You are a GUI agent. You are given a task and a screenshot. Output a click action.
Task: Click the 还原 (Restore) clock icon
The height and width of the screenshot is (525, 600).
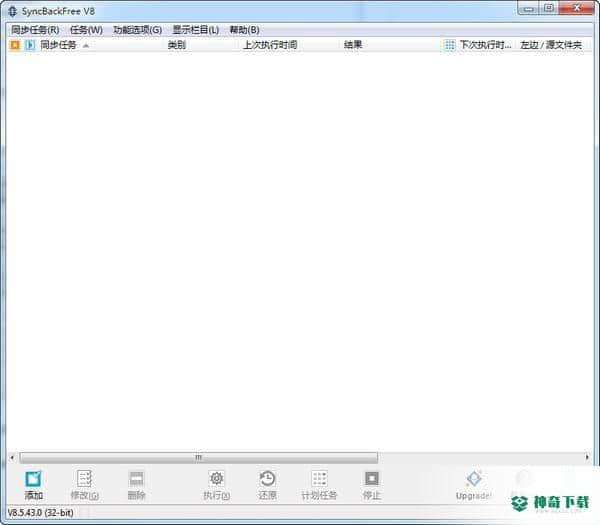point(267,478)
